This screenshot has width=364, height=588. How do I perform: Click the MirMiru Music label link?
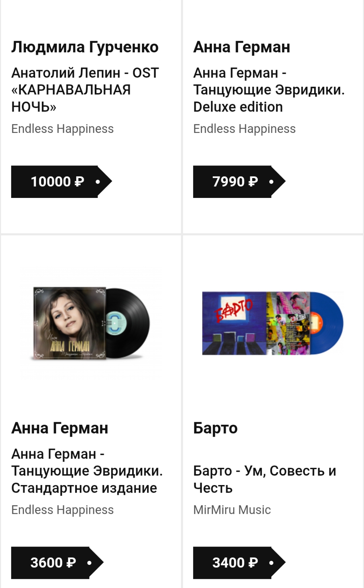click(x=232, y=510)
